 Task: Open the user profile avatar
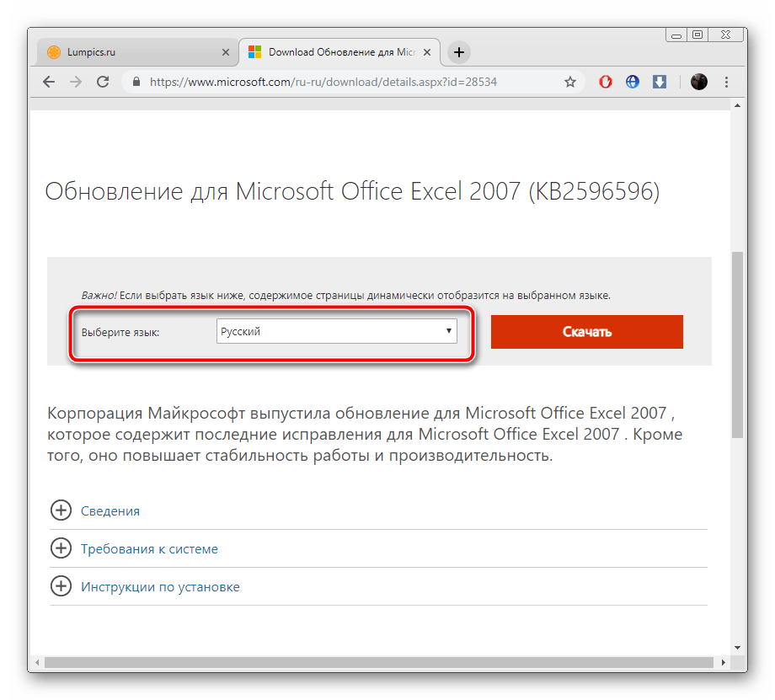point(699,82)
